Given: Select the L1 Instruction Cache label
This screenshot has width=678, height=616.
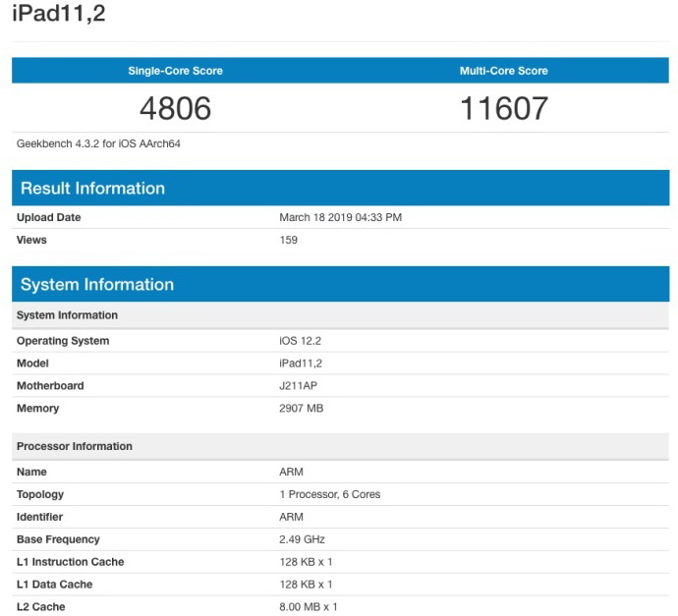Looking at the screenshot, I should click(70, 562).
